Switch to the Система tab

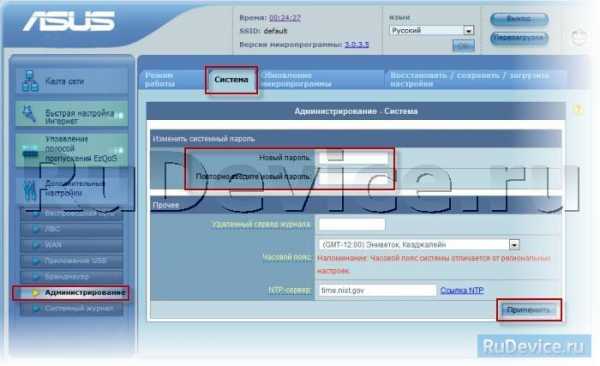coord(231,80)
